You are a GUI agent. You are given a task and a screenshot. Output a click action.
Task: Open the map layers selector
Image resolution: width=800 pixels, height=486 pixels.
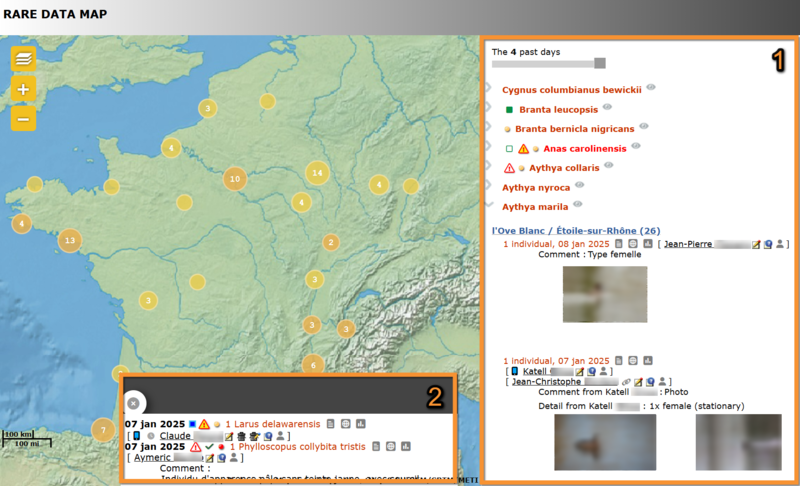coord(23,59)
